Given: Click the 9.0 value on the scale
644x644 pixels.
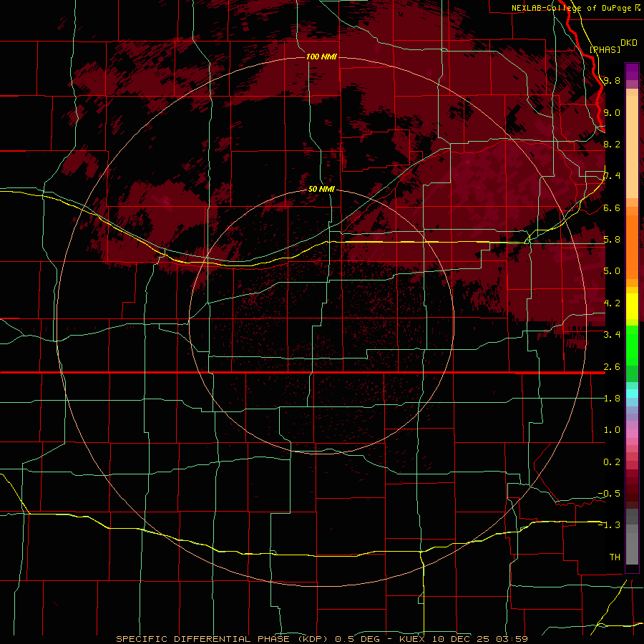Looking at the screenshot, I should tap(612, 113).
